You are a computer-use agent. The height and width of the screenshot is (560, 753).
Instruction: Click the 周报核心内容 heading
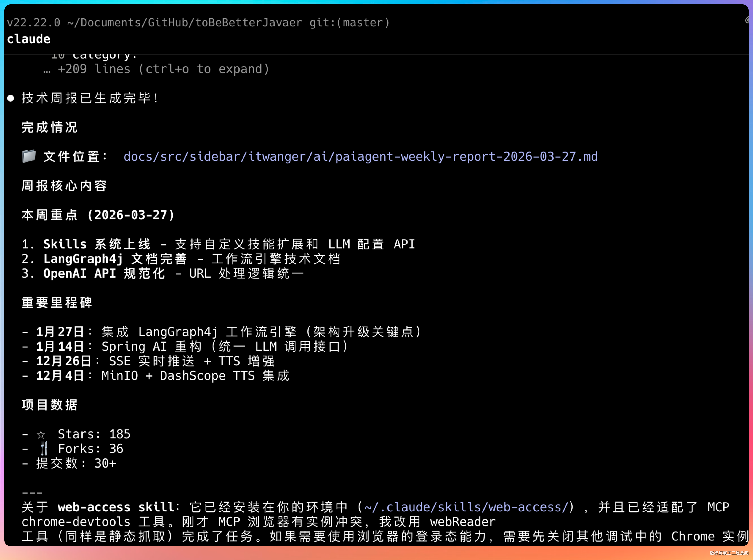point(64,186)
